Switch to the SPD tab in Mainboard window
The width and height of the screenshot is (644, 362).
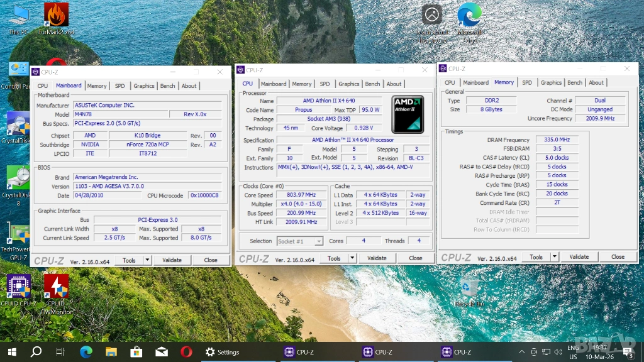119,86
